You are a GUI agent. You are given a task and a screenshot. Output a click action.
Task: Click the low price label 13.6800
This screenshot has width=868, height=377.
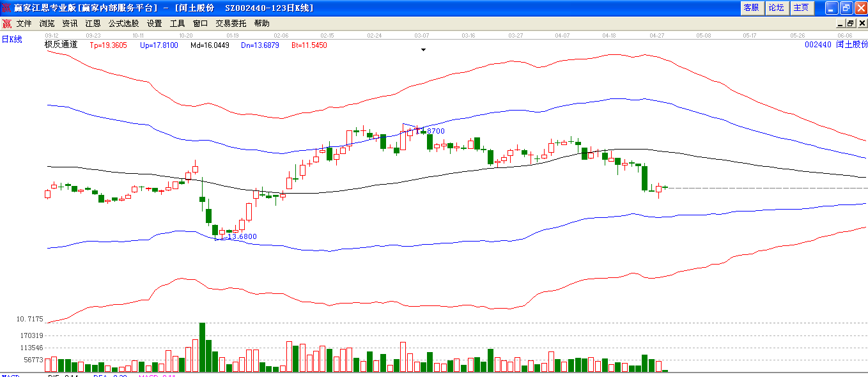[x=242, y=236]
